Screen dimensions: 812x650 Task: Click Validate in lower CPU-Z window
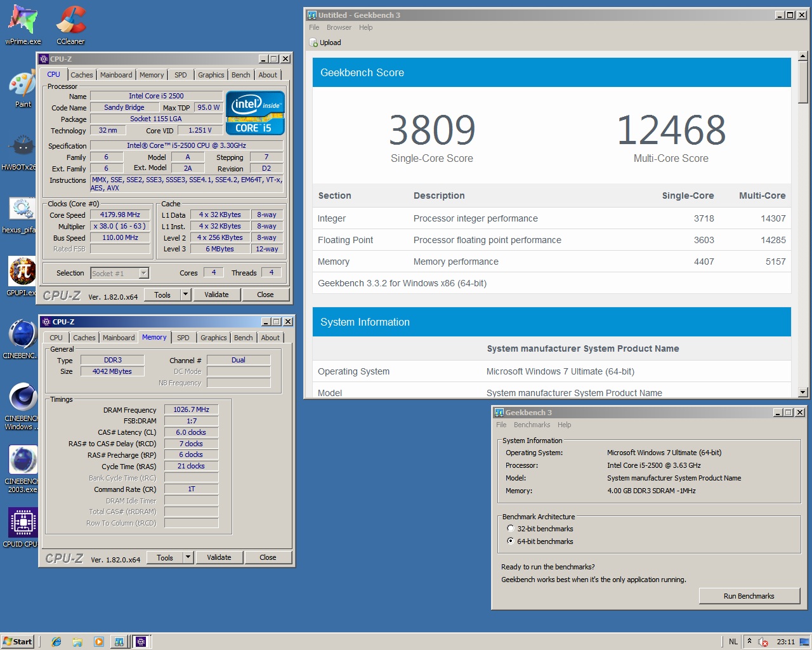(x=219, y=557)
